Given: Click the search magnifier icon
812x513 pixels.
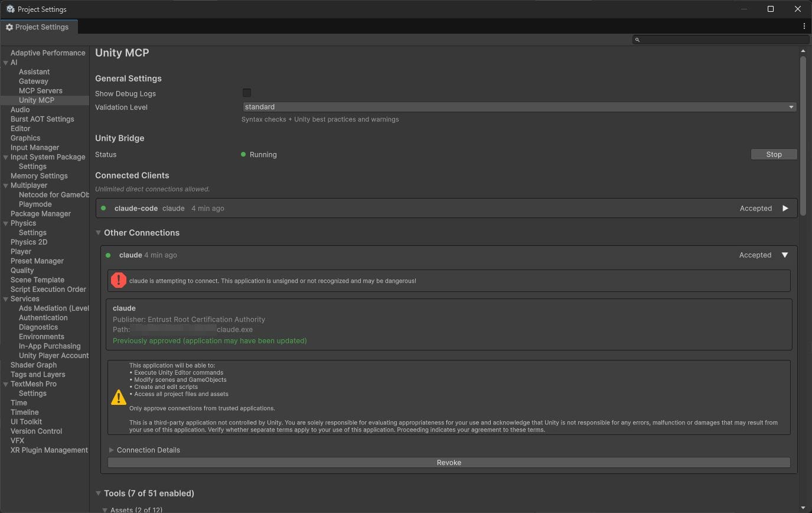Looking at the screenshot, I should 637,40.
